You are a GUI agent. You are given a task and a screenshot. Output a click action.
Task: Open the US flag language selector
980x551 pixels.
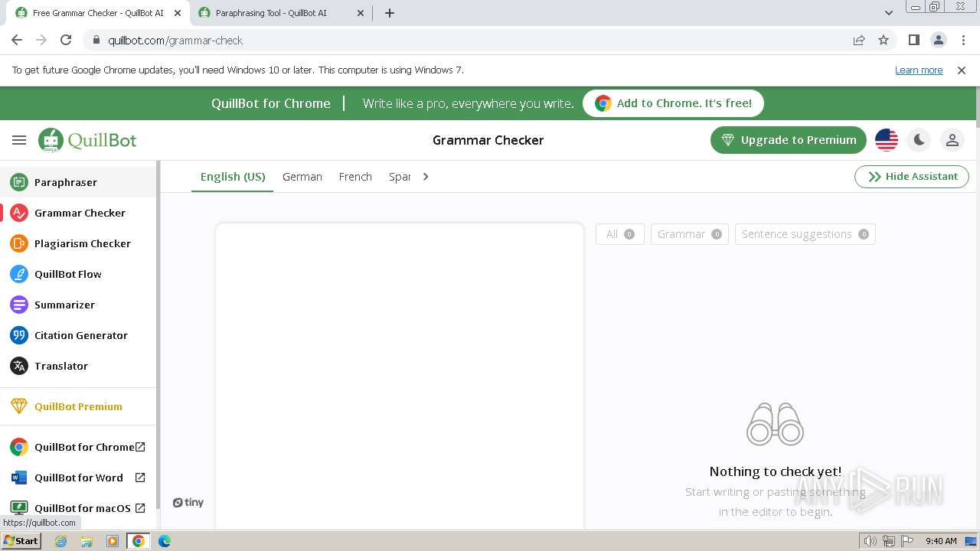coord(887,140)
